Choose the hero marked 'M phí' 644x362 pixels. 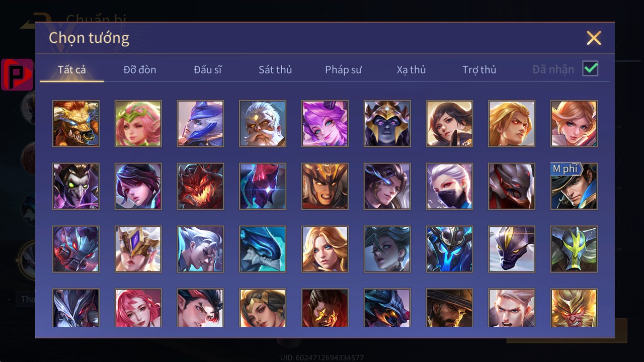574,186
